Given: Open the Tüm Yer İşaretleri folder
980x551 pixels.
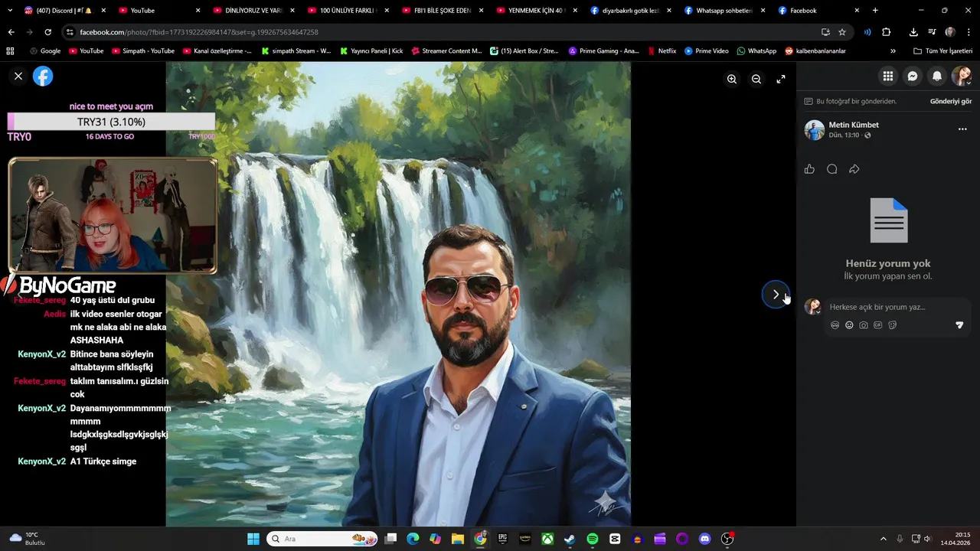Looking at the screenshot, I should coord(944,51).
